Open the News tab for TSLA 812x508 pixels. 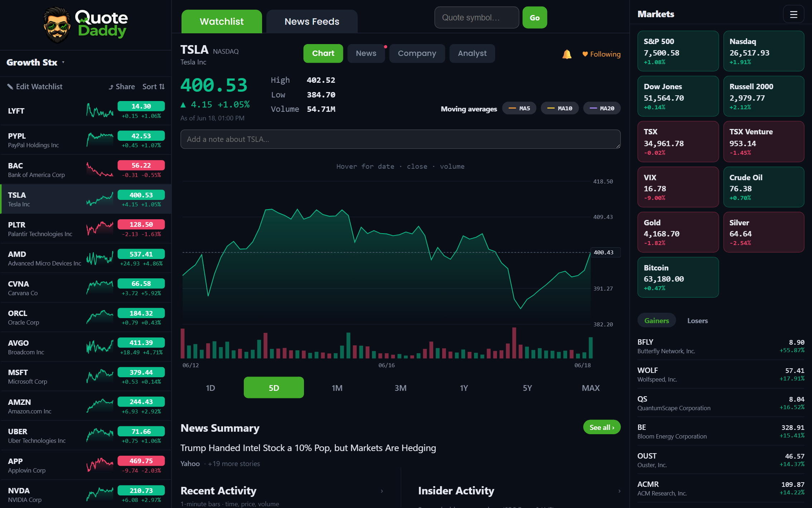tap(366, 53)
